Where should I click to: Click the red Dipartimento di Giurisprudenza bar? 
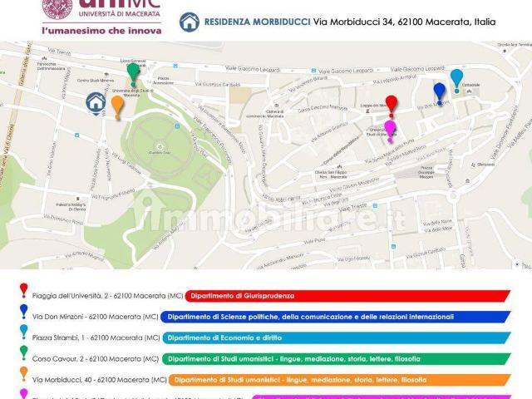tap(347, 296)
